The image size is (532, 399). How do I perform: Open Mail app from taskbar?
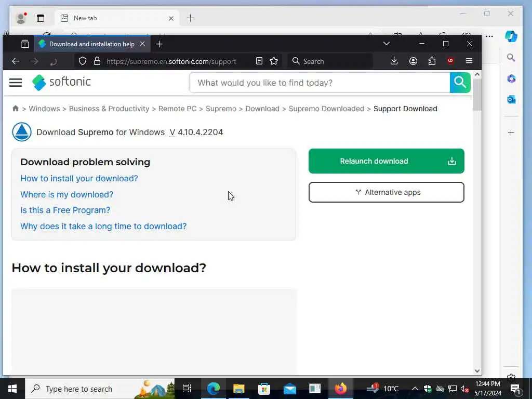coord(290,389)
